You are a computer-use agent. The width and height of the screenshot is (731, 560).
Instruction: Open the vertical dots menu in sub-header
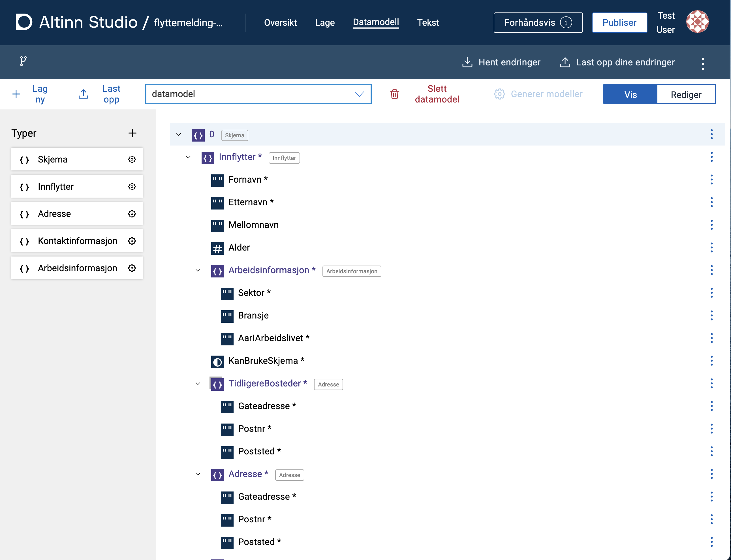(703, 63)
